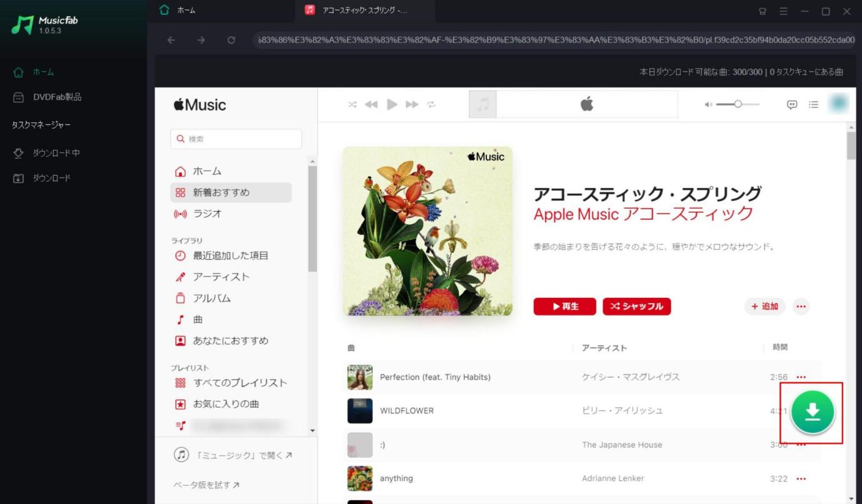Screen dimensions: 862x504
Task: Click the + 追加 button
Action: (x=764, y=306)
